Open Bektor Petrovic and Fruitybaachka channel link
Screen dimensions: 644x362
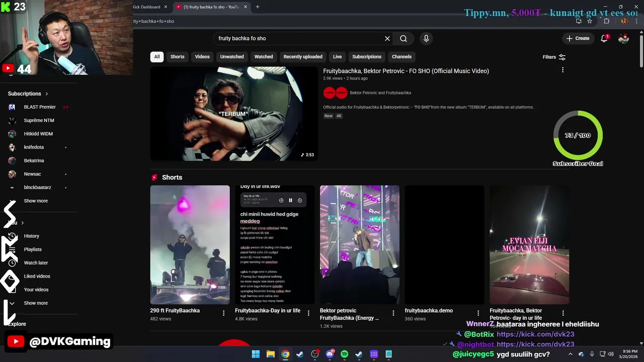[x=380, y=93]
